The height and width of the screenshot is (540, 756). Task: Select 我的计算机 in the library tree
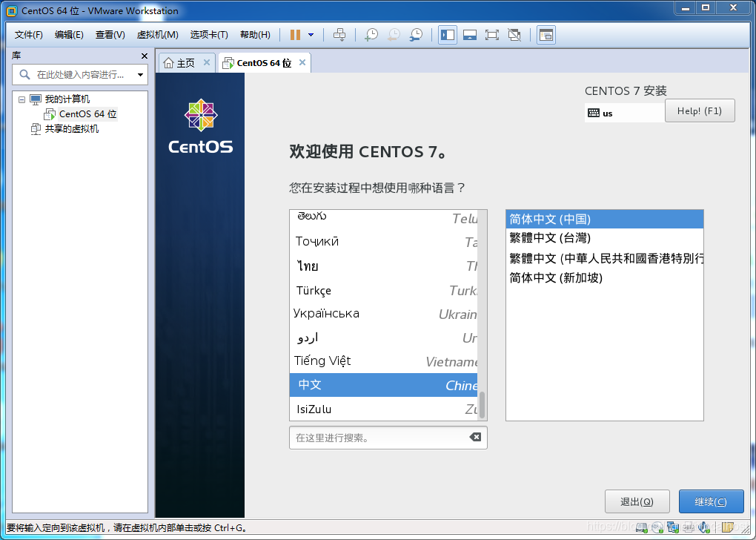coord(67,99)
